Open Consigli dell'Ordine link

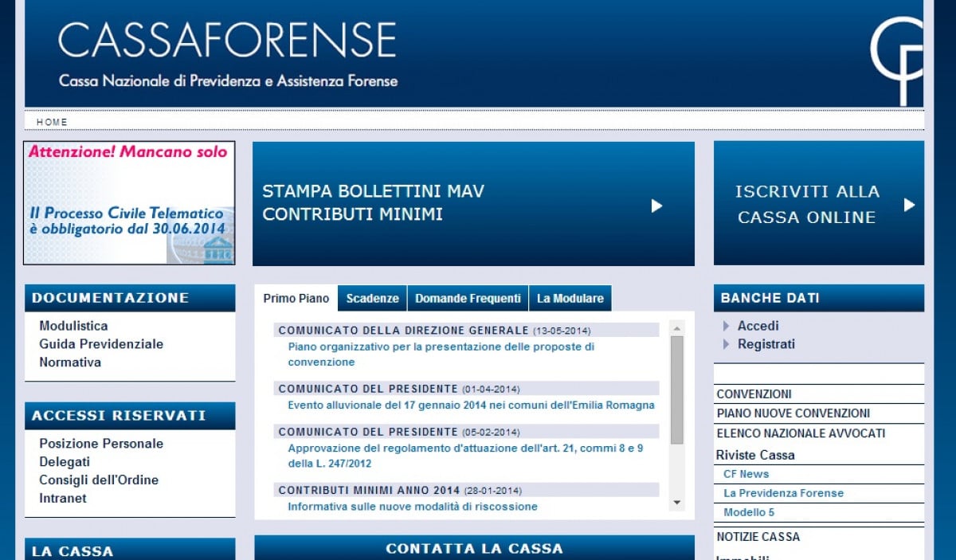99,480
